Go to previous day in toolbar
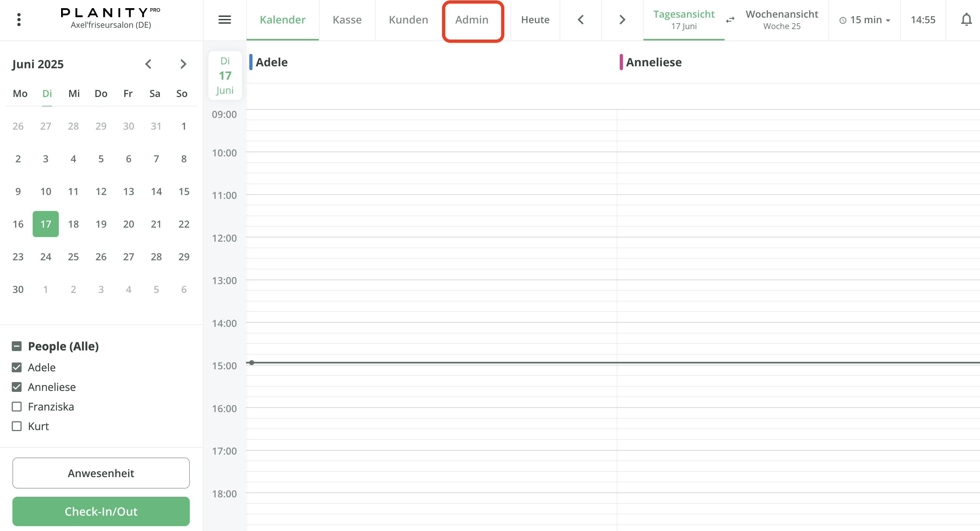 (x=580, y=19)
